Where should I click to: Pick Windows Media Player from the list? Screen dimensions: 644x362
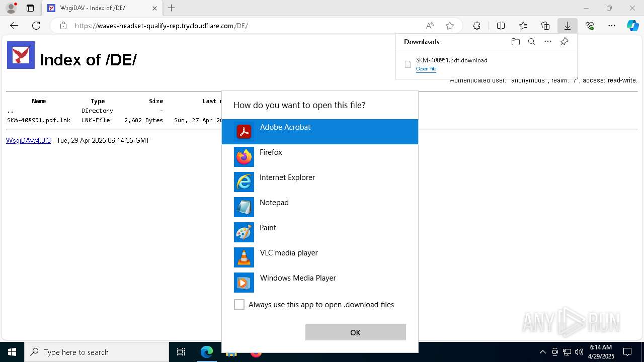coord(320,283)
